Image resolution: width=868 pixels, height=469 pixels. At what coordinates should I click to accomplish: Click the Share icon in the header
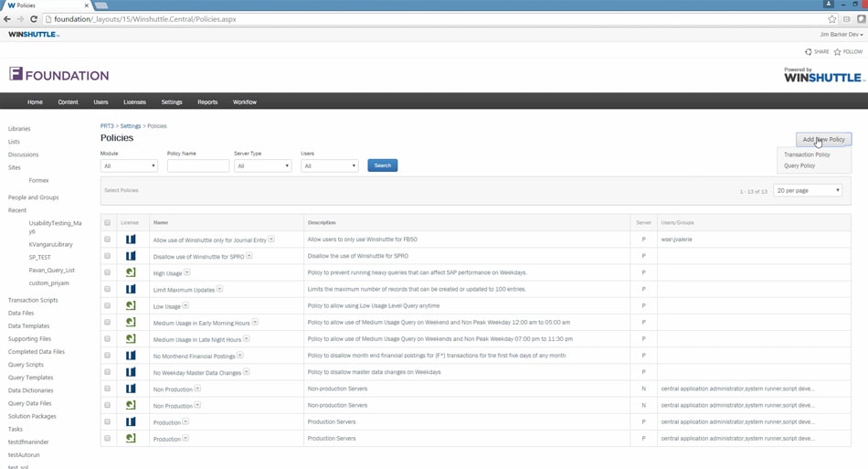pos(808,52)
